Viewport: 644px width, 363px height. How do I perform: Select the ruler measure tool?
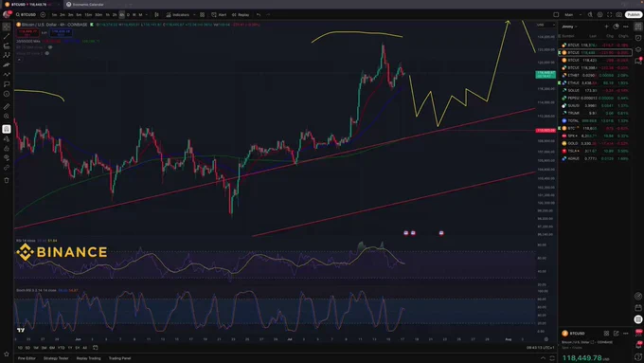(7, 106)
